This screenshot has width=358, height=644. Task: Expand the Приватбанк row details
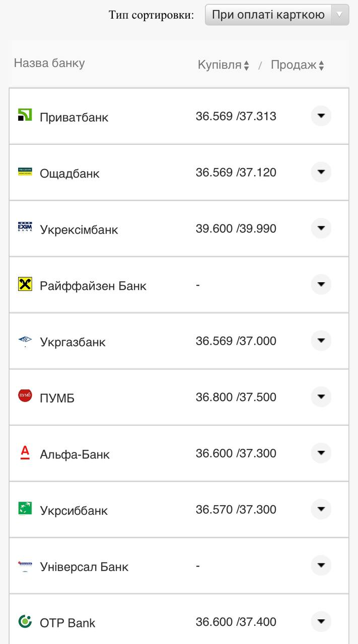321,116
